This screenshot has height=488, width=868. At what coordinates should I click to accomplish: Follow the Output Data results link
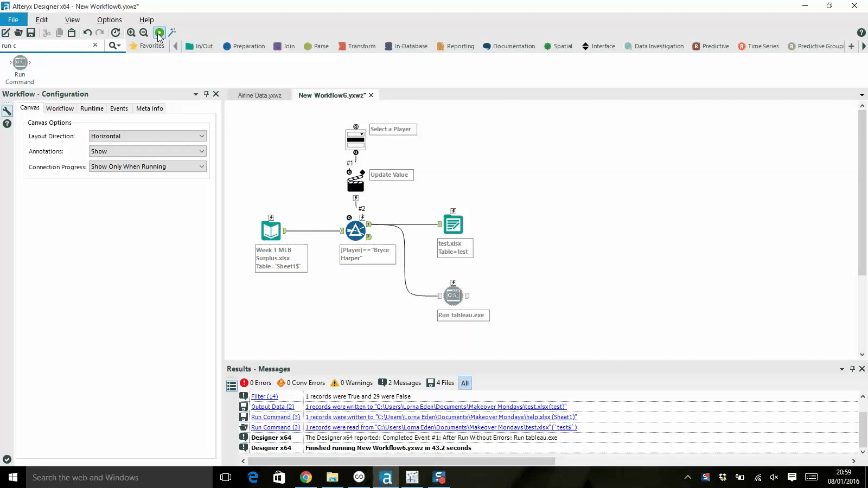273,407
